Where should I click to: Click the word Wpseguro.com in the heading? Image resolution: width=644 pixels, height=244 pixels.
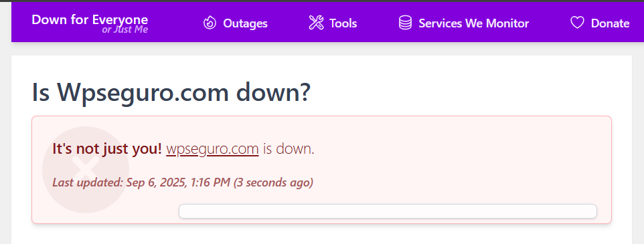(143, 93)
